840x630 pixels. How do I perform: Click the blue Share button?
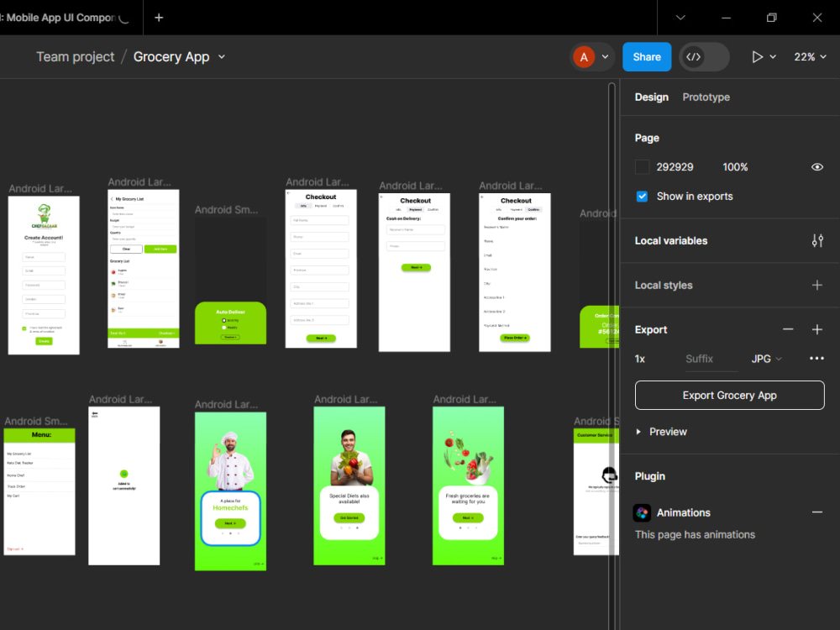coord(647,57)
